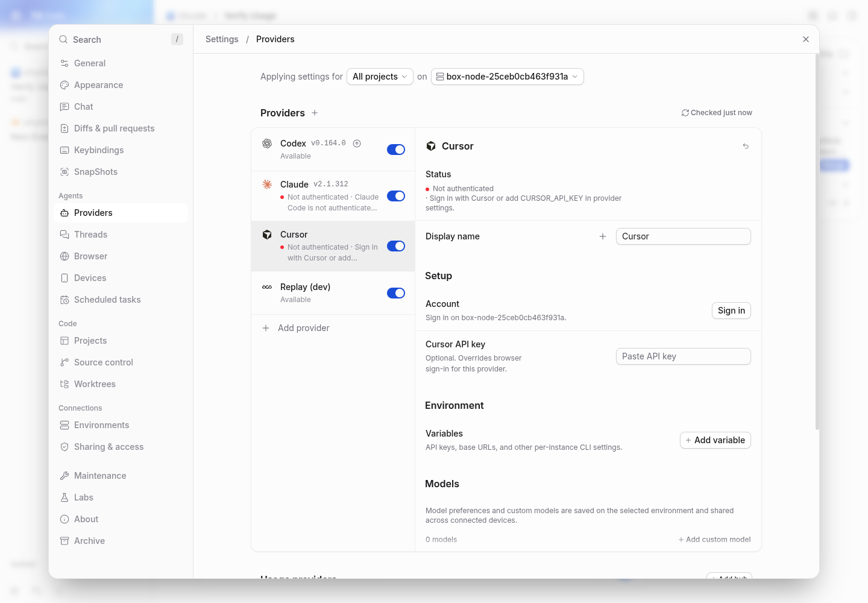Open Devices settings
This screenshot has width=868, height=603.
[x=121, y=278]
